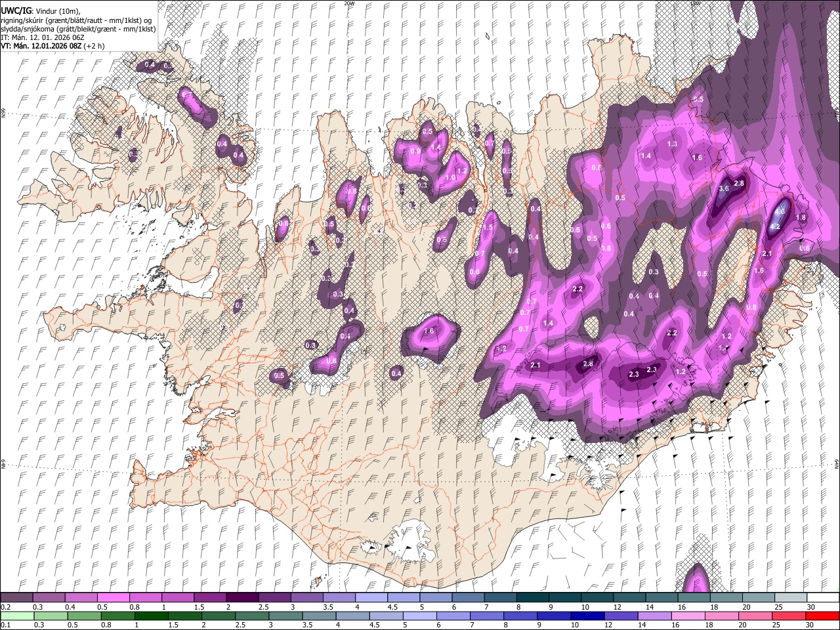The width and height of the screenshot is (840, 630).
Task: Select the light gray upper swatch between 25 and 30
Action: click(x=789, y=597)
